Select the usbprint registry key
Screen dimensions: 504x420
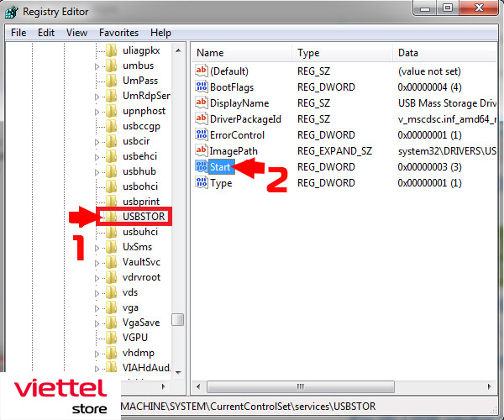140,202
